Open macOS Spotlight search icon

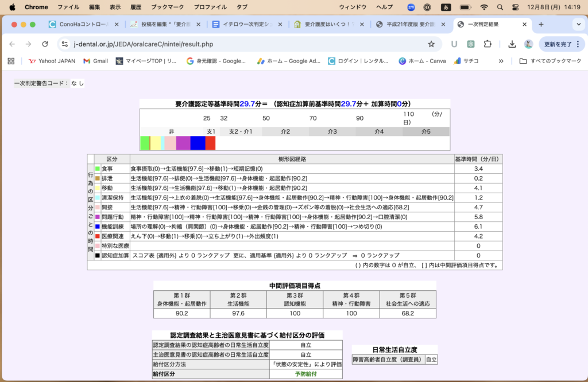pos(500,7)
